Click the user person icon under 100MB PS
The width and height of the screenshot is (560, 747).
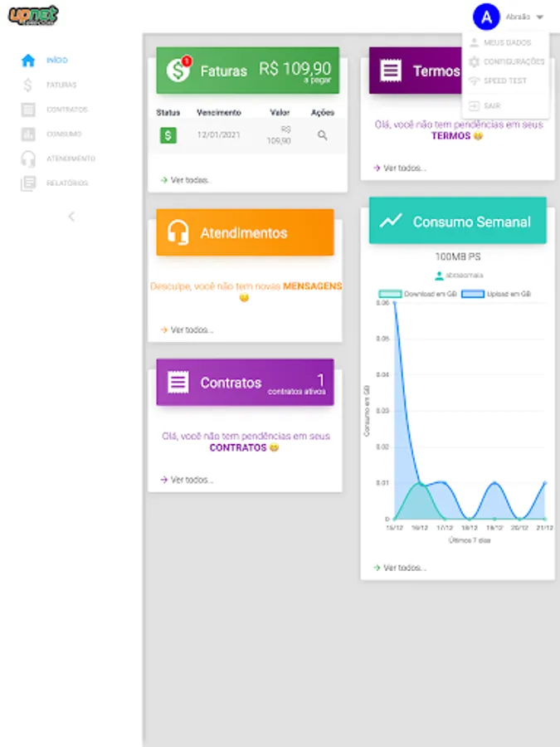(x=439, y=276)
